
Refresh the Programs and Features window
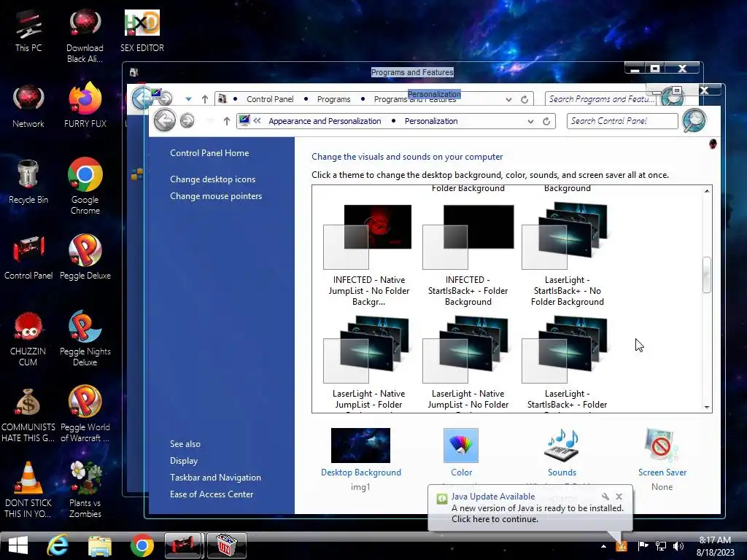pyautogui.click(x=525, y=99)
